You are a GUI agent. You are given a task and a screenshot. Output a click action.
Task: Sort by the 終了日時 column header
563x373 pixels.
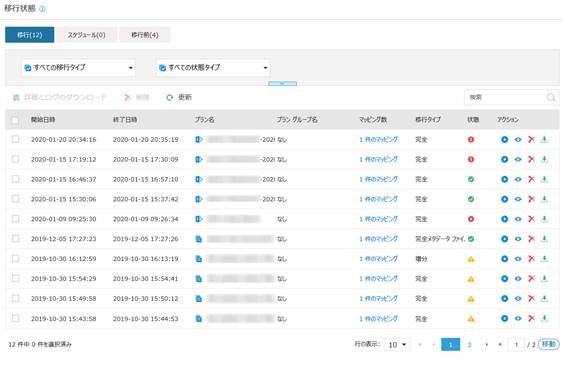click(x=125, y=120)
